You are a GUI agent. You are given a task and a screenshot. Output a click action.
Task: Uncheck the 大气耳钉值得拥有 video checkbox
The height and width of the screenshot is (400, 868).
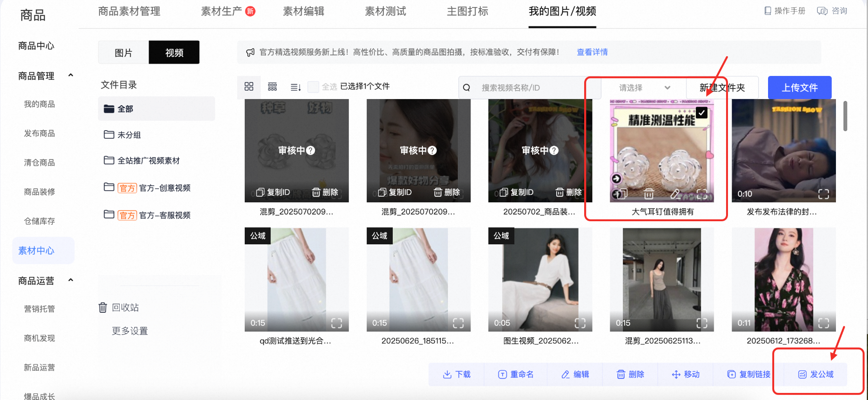(x=702, y=113)
